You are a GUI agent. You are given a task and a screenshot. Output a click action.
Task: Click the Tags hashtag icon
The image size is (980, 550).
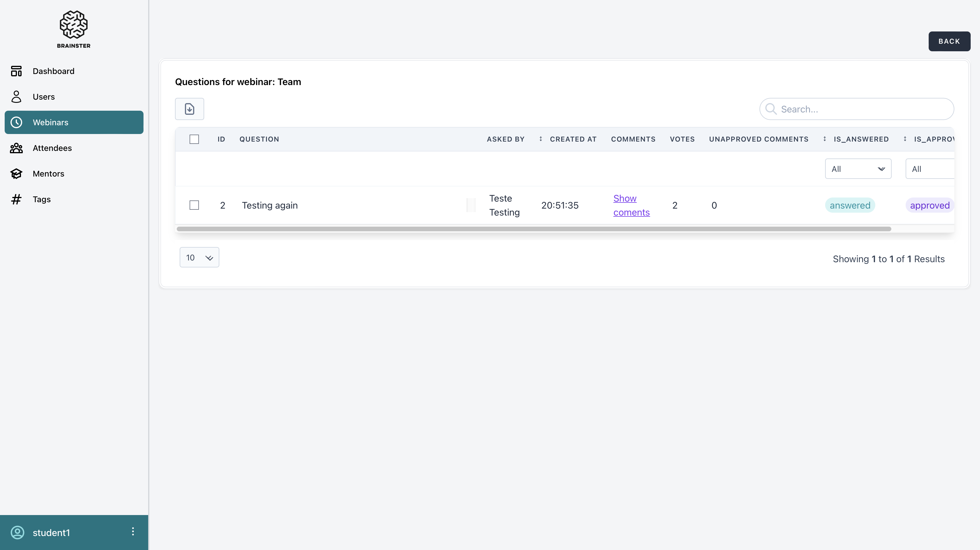point(16,199)
